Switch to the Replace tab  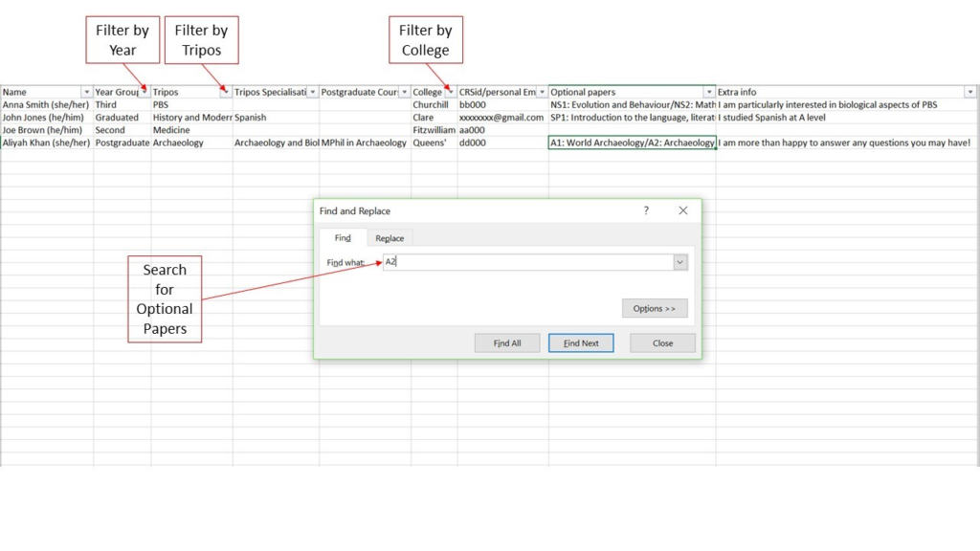[390, 238]
